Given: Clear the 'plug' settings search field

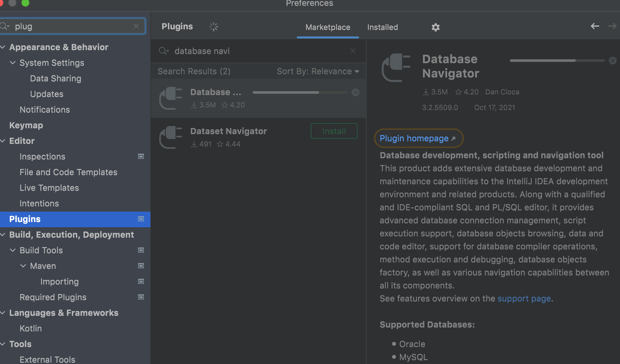Looking at the screenshot, I should (x=136, y=26).
